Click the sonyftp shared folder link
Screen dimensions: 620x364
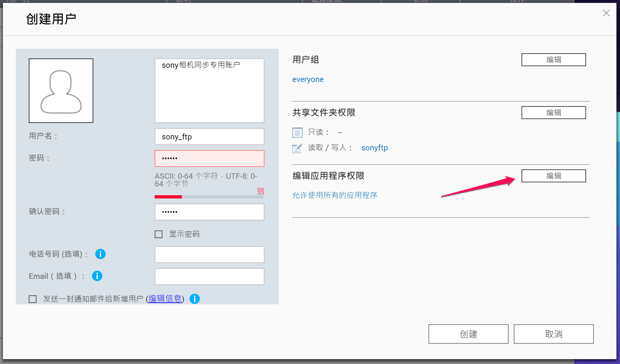pos(375,148)
